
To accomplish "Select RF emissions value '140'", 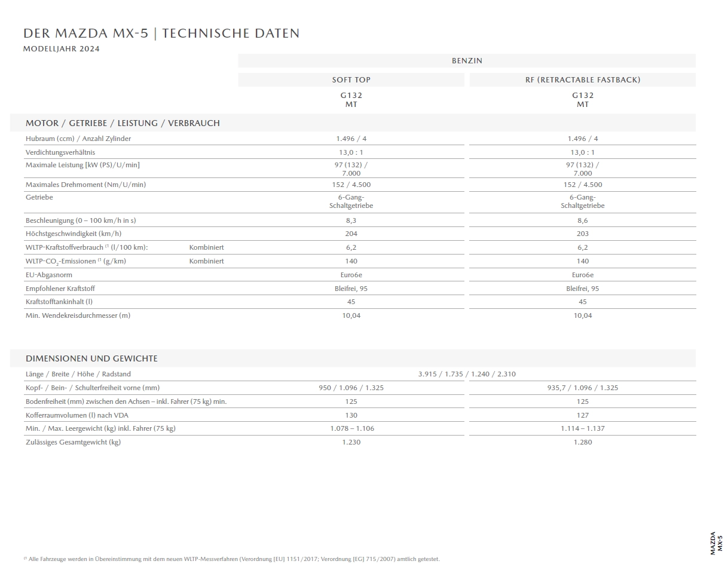I will [583, 261].
